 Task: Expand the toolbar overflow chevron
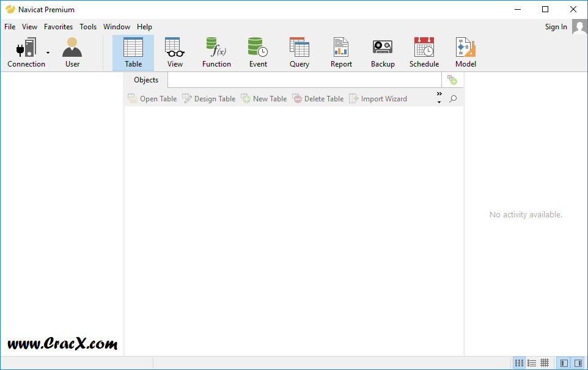pos(439,97)
